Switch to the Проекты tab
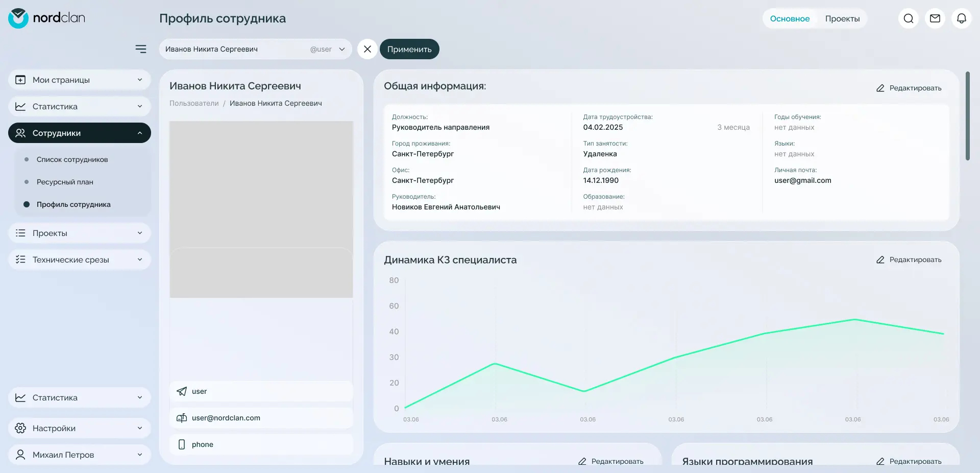This screenshot has height=473, width=980. click(842, 18)
